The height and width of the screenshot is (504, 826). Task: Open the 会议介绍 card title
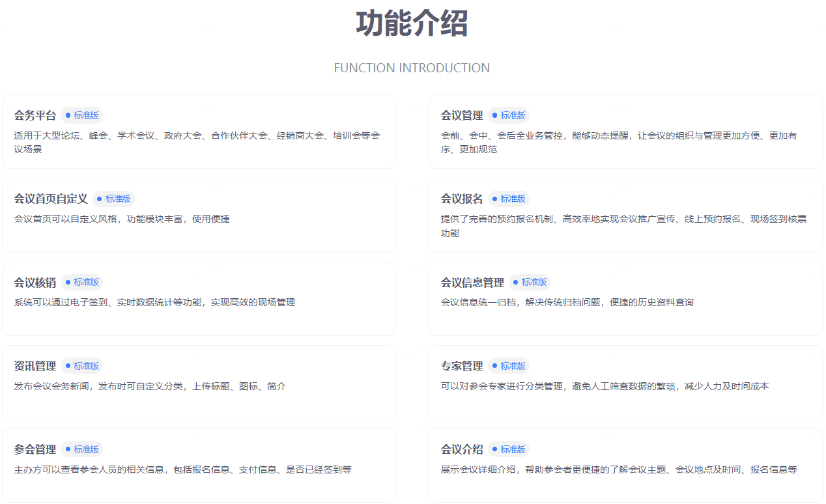(x=462, y=449)
